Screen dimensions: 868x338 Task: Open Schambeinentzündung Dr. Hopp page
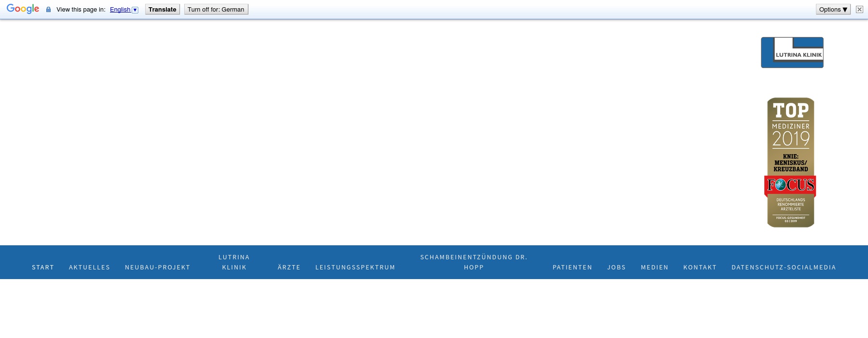point(474,262)
